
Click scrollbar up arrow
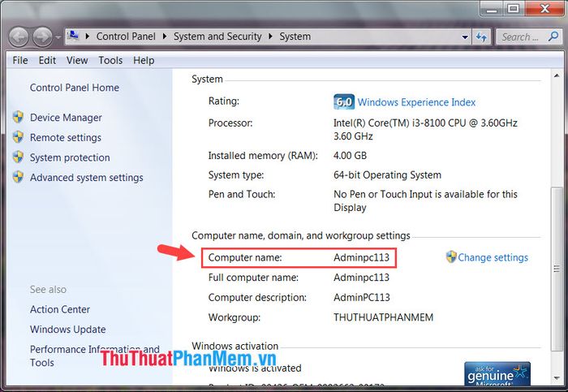click(x=557, y=75)
